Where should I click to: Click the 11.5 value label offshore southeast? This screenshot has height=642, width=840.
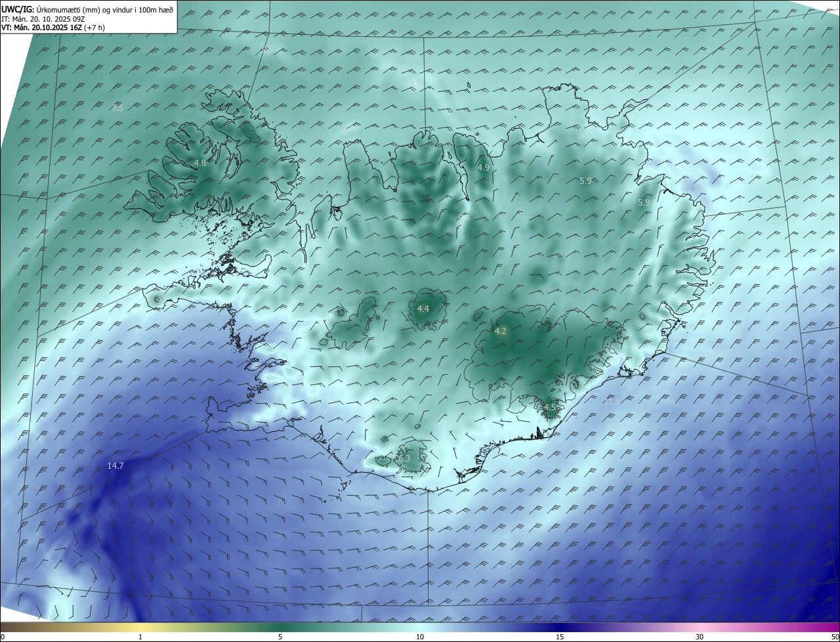[612, 401]
